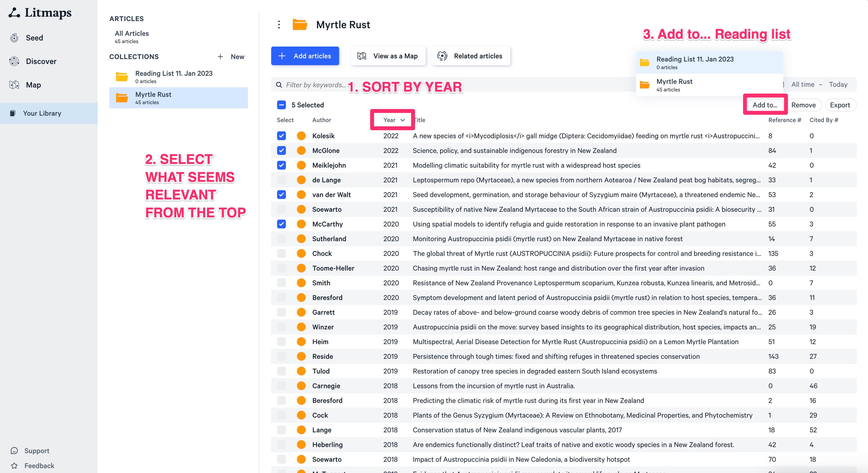Click View as a Map button
Screen dimensions: 868x473
click(388, 56)
